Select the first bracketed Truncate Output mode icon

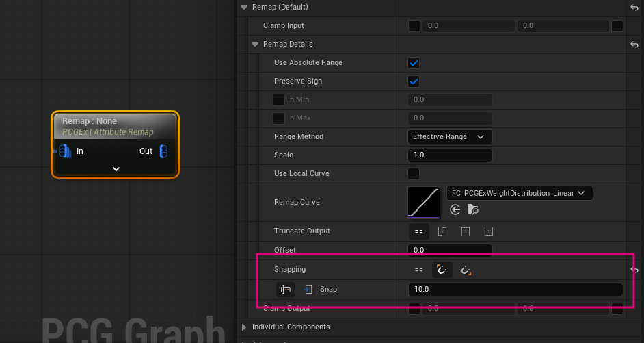442,231
